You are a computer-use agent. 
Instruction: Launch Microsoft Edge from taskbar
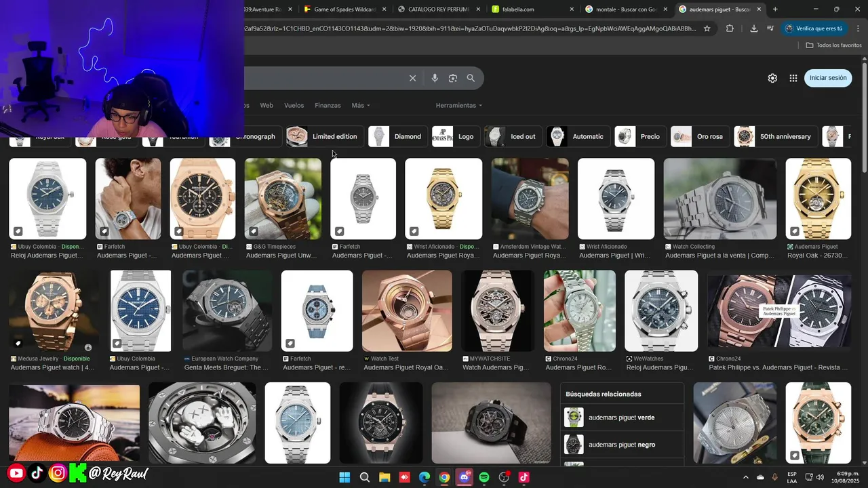click(425, 477)
